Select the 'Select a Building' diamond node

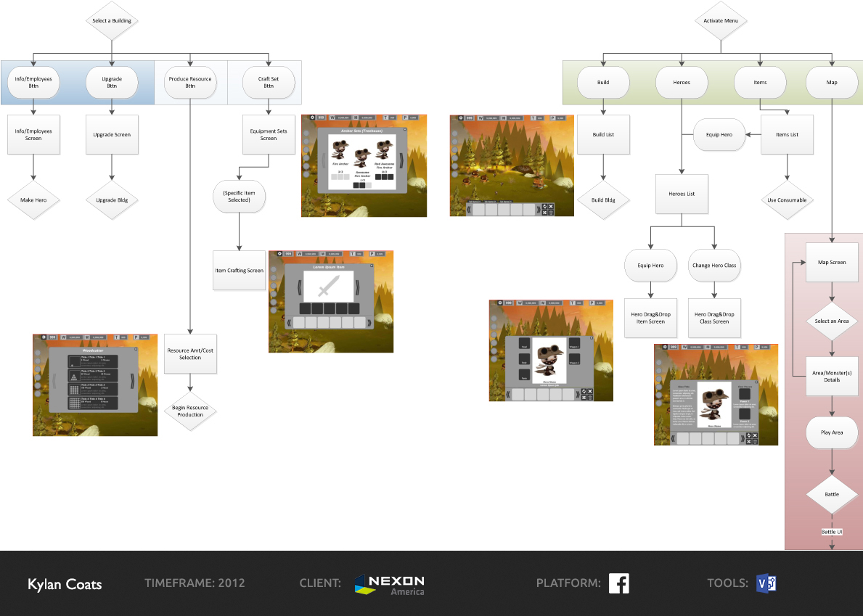112,21
